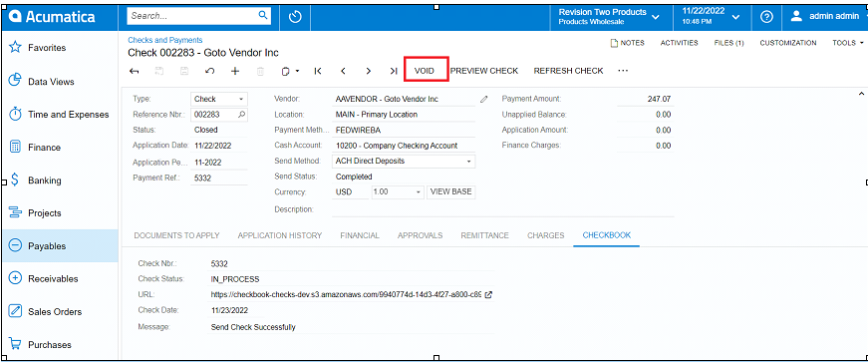Open the recent history clock icon
Image resolution: width=868 pixels, height=362 pixels.
click(x=295, y=17)
